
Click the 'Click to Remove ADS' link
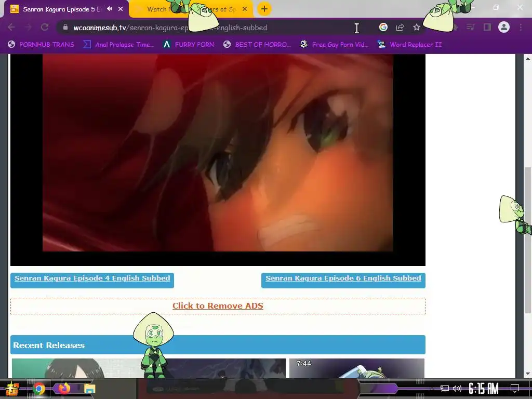pyautogui.click(x=218, y=305)
